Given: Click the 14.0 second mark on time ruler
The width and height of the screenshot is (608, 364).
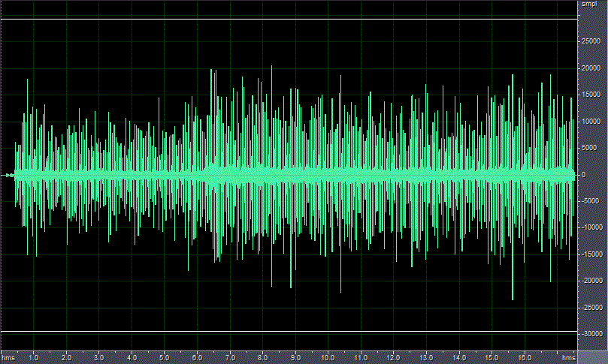Looking at the screenshot, I should [x=458, y=358].
